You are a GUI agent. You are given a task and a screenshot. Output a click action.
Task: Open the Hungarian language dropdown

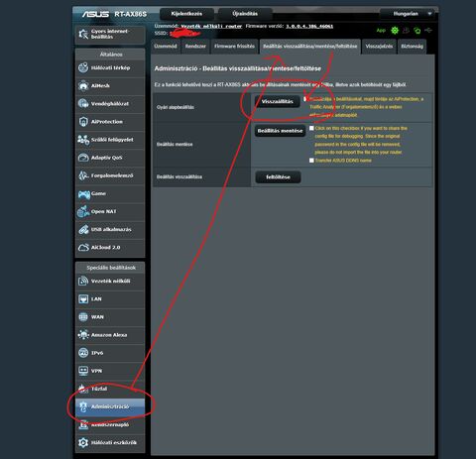pos(409,14)
